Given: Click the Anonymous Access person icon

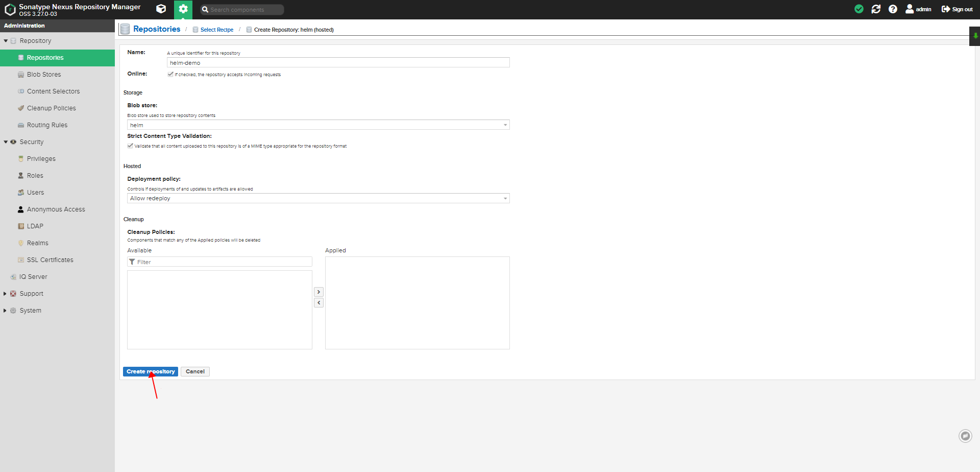Looking at the screenshot, I should [x=21, y=209].
